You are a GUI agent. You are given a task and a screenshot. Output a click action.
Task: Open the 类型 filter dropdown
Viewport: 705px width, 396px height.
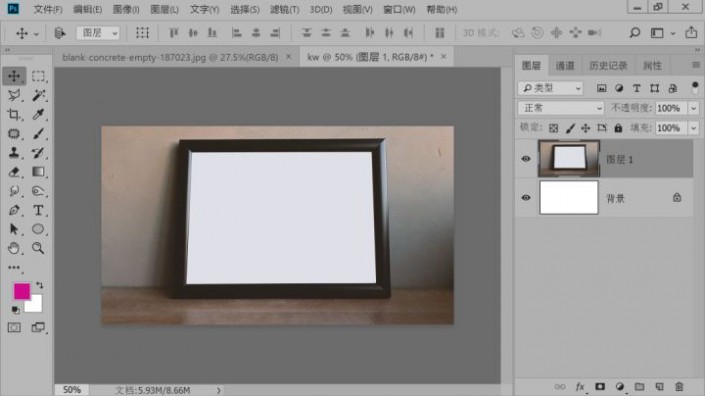pos(550,88)
